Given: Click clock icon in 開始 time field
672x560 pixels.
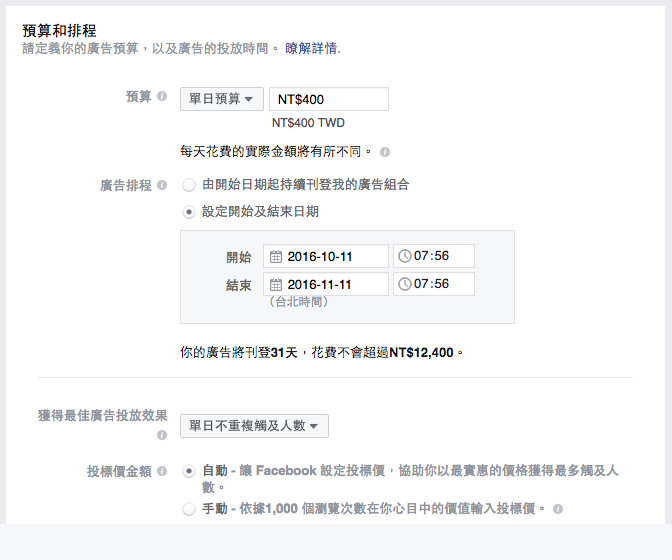Looking at the screenshot, I should click(405, 256).
